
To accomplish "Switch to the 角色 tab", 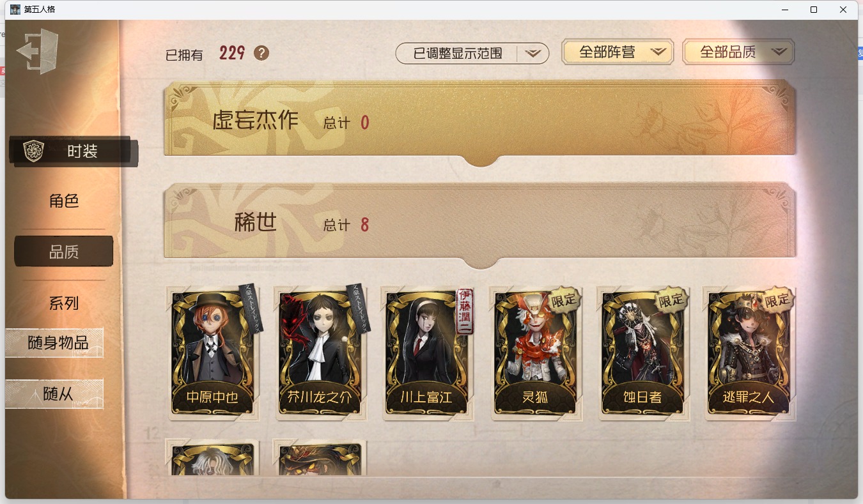I will click(64, 201).
